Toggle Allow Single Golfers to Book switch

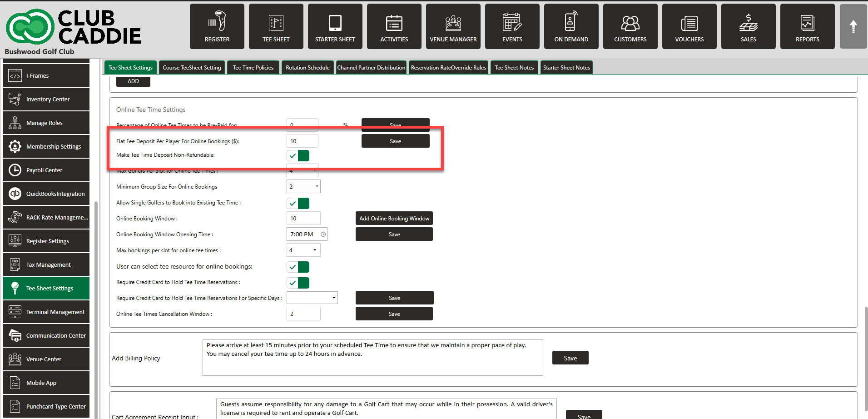pos(298,203)
